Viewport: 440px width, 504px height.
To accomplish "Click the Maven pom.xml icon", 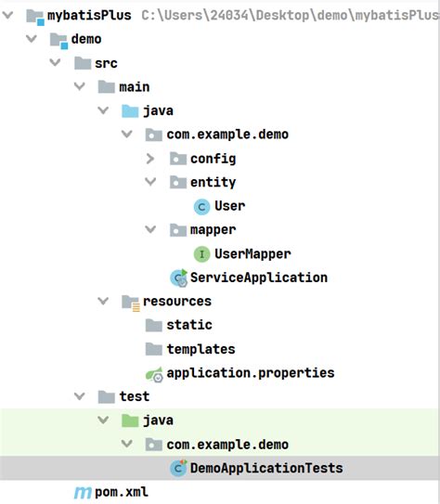I will coord(83,493).
